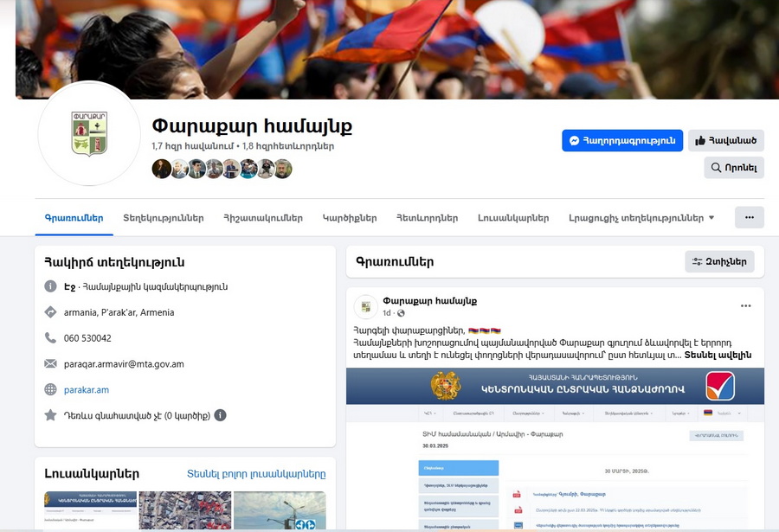This screenshot has height=532, width=779.
Task: Open the page profile coat-of-arms picture
Action: [x=89, y=133]
